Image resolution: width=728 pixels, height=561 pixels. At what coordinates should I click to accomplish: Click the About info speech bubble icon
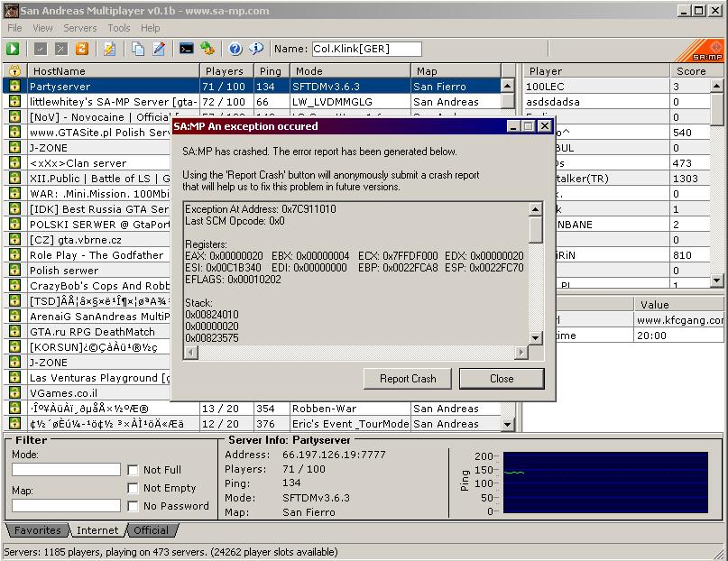click(256, 49)
